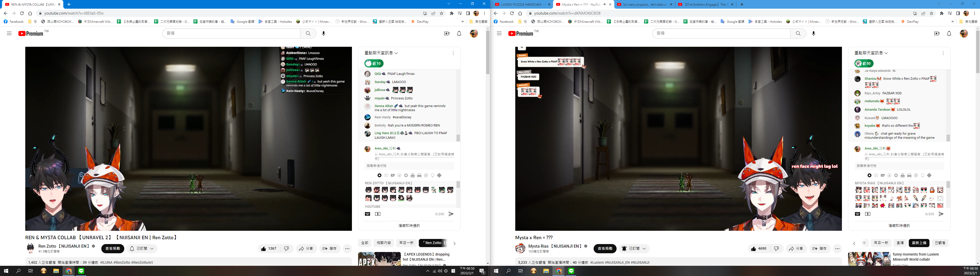Image resolution: width=980 pixels, height=276 pixels.
Task: Send chat message in left window
Action: click(451, 214)
